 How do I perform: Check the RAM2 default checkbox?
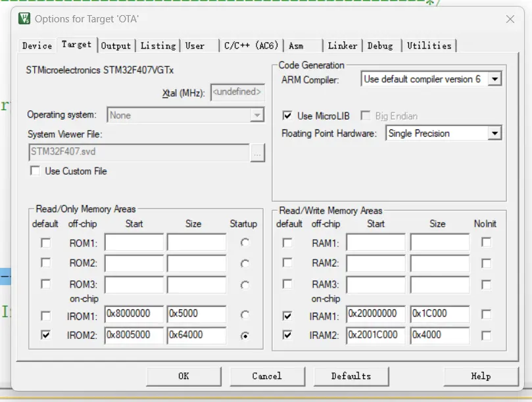[287, 263]
